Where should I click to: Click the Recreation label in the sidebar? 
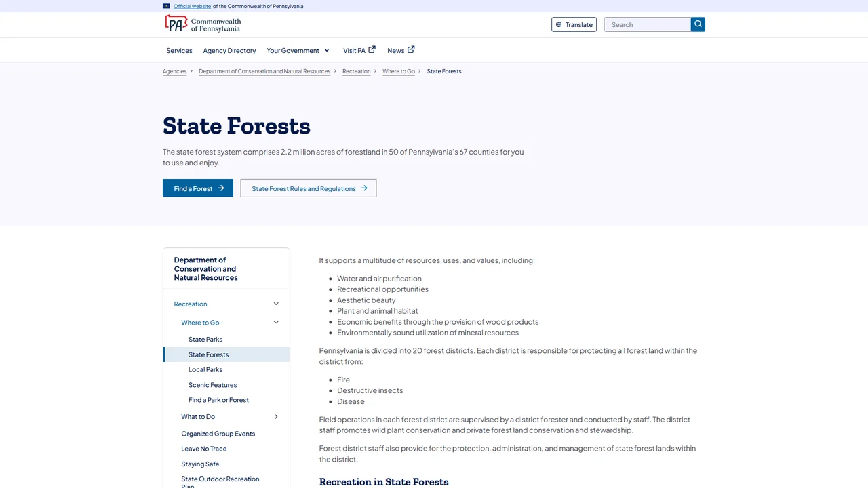(191, 304)
